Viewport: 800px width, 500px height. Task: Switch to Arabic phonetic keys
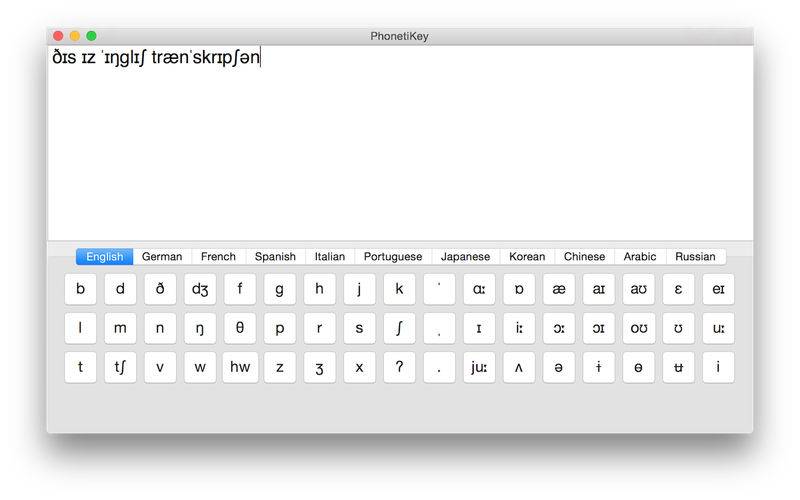[x=640, y=257]
